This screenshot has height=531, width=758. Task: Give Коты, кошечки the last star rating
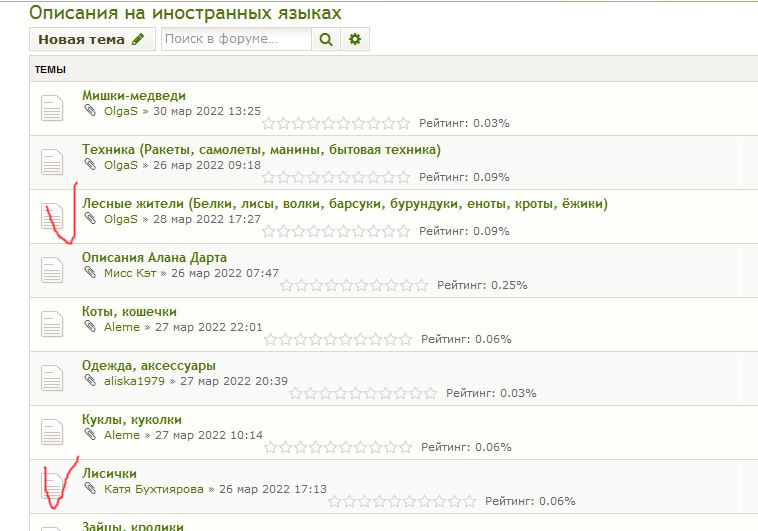pos(405,340)
